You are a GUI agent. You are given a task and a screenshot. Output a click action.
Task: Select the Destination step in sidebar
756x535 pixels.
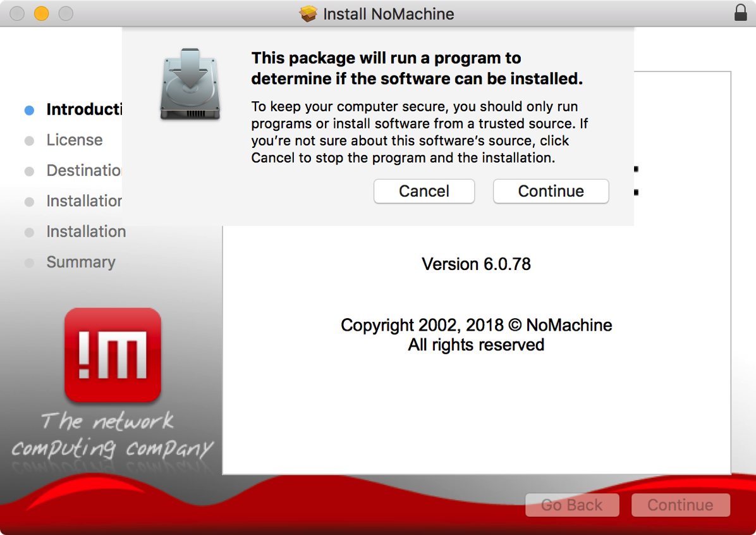coord(84,170)
